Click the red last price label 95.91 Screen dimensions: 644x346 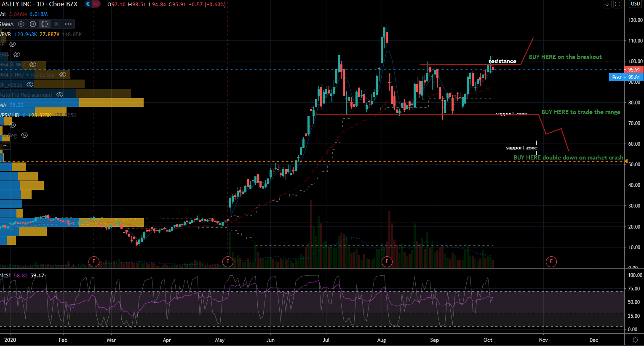[x=633, y=70]
